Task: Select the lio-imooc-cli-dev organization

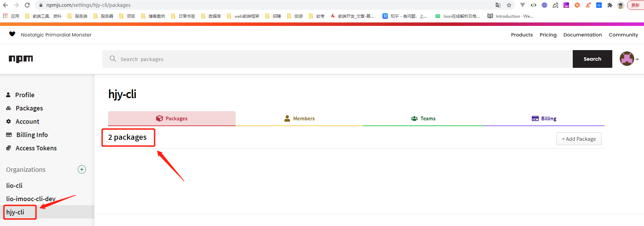Action: click(31, 199)
